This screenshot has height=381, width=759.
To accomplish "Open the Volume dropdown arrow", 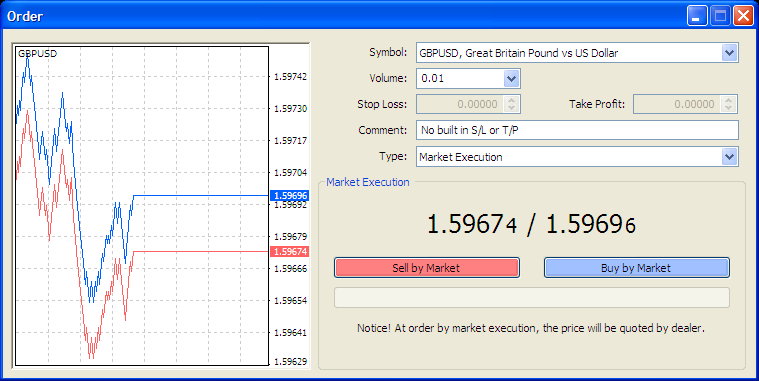I will tap(511, 78).
